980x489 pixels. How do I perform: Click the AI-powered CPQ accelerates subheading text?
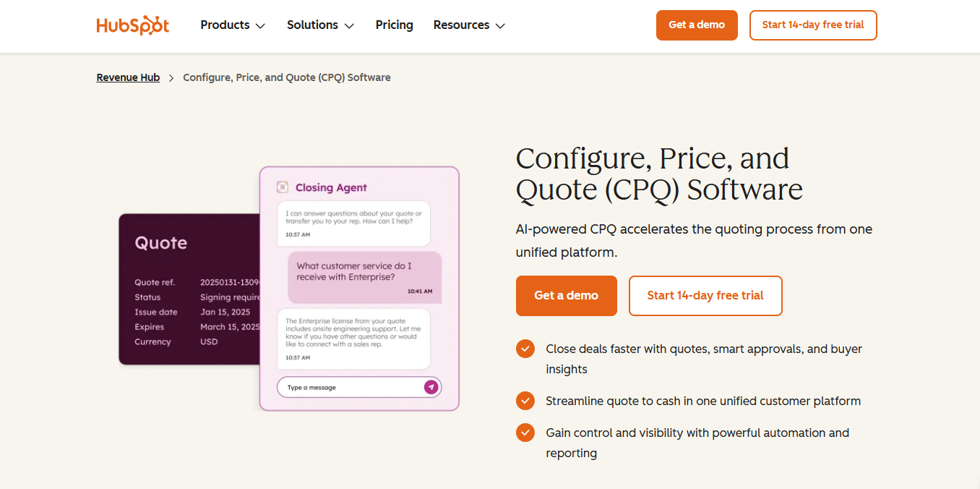694,241
